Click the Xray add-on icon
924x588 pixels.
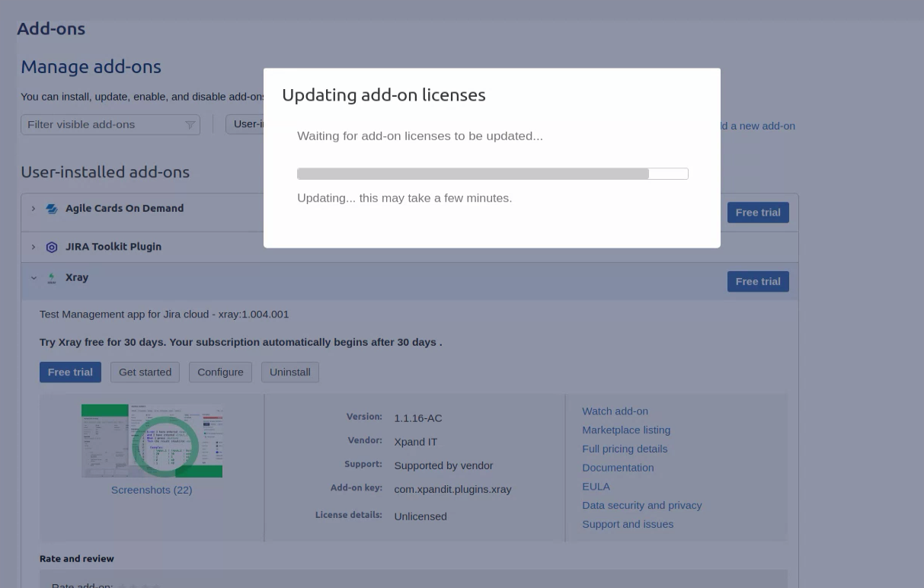pyautogui.click(x=52, y=278)
